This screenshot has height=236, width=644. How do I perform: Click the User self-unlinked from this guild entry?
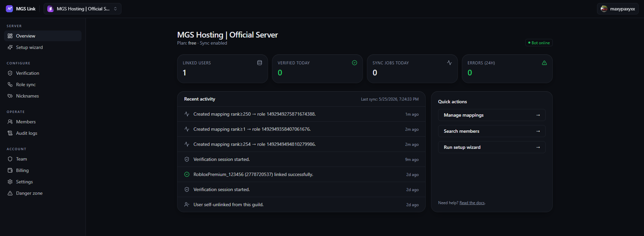point(301,204)
